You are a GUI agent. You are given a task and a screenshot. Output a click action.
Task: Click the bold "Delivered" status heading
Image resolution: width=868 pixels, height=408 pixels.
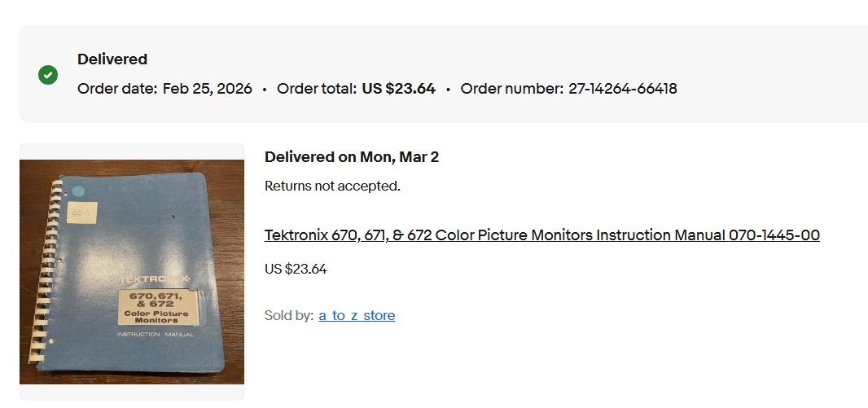click(x=112, y=59)
